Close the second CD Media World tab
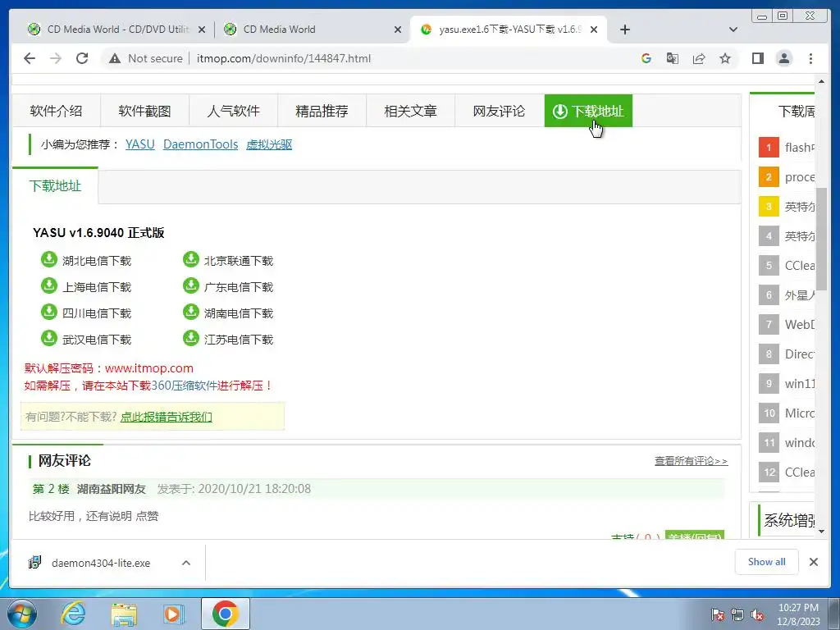 tap(398, 30)
